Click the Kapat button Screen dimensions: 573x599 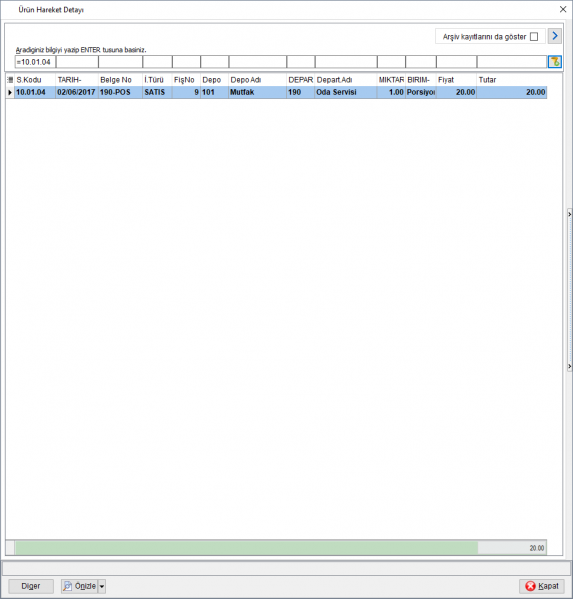[x=542, y=586]
